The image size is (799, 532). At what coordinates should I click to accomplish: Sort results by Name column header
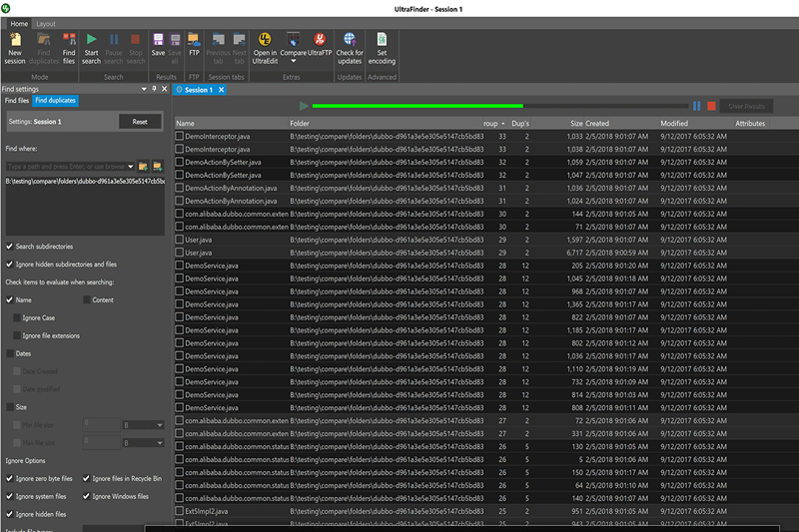tap(232, 123)
